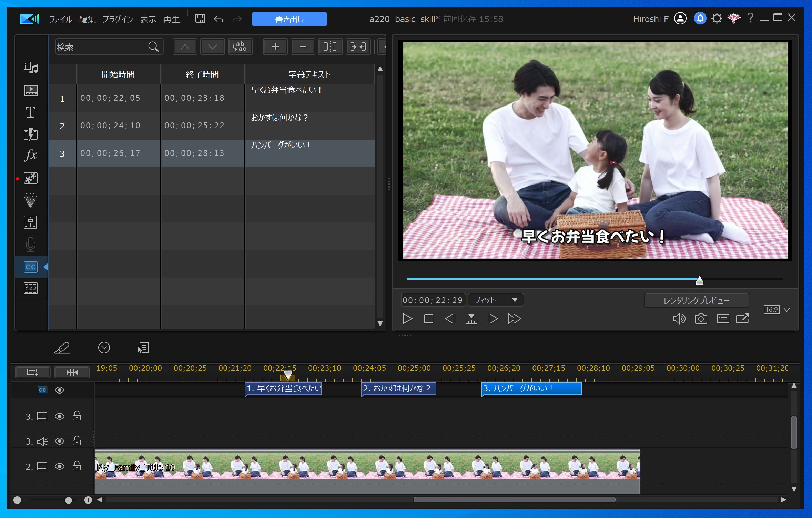Click inside the 検索 subtitle search field
Viewport: 812px width, 518px height.
[103, 47]
